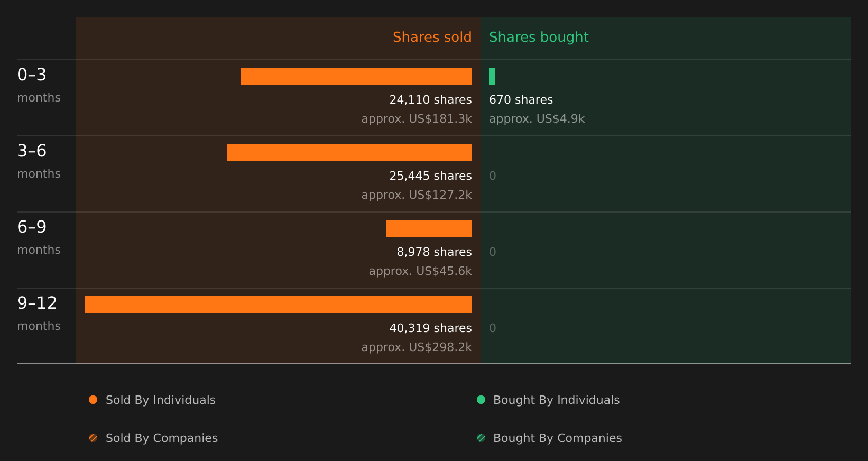Click the striped Bought By Companies legend icon
The image size is (868, 461).
tap(481, 438)
